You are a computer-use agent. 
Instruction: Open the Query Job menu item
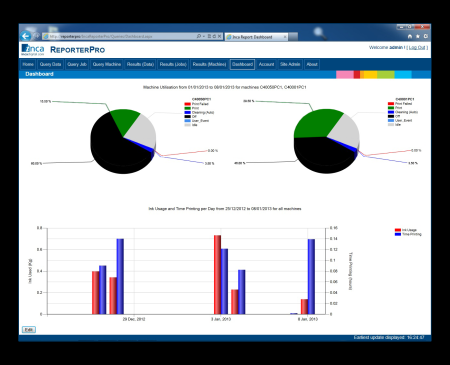pos(77,64)
